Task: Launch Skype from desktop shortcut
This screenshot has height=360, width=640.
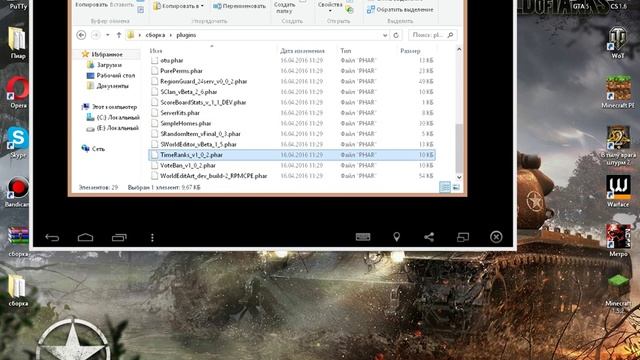Action: (18, 142)
